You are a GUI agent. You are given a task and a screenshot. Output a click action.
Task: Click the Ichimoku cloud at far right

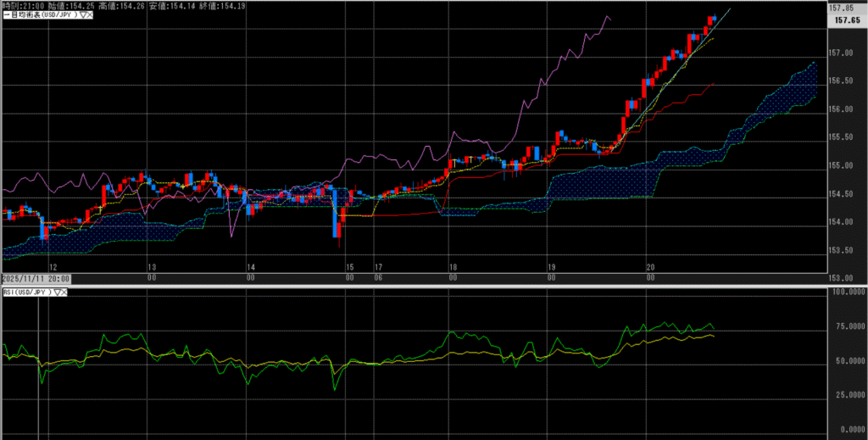click(805, 86)
